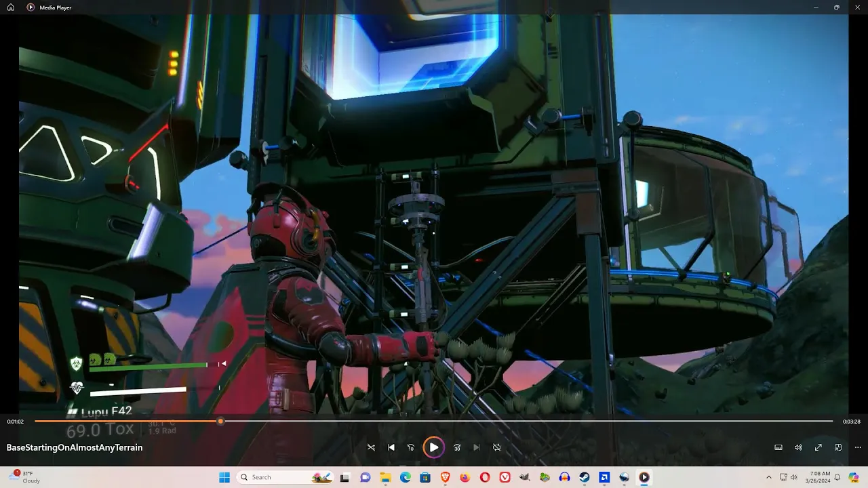This screenshot has width=868, height=488.
Task: Open the player volume control
Action: pyautogui.click(x=798, y=447)
